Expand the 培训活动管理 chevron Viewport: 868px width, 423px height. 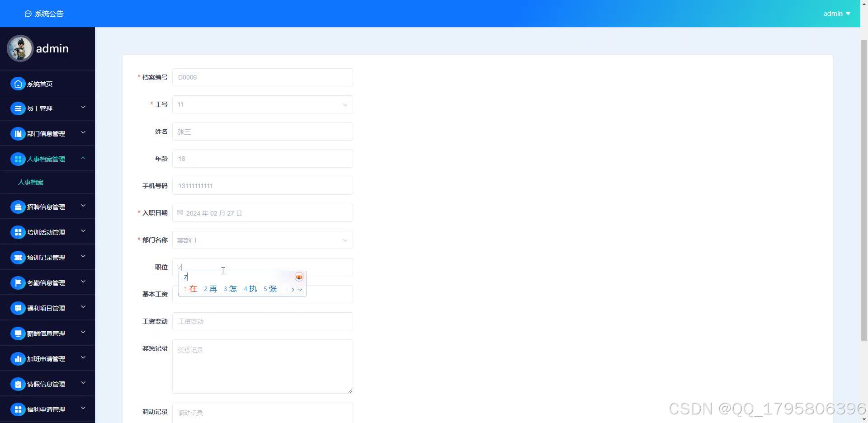pos(83,231)
